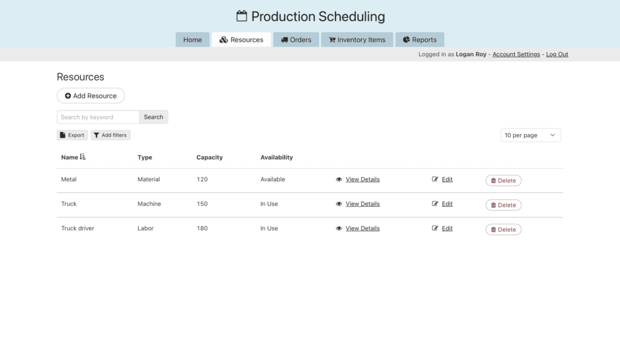Focus the Search by keyword field

pyautogui.click(x=98, y=117)
